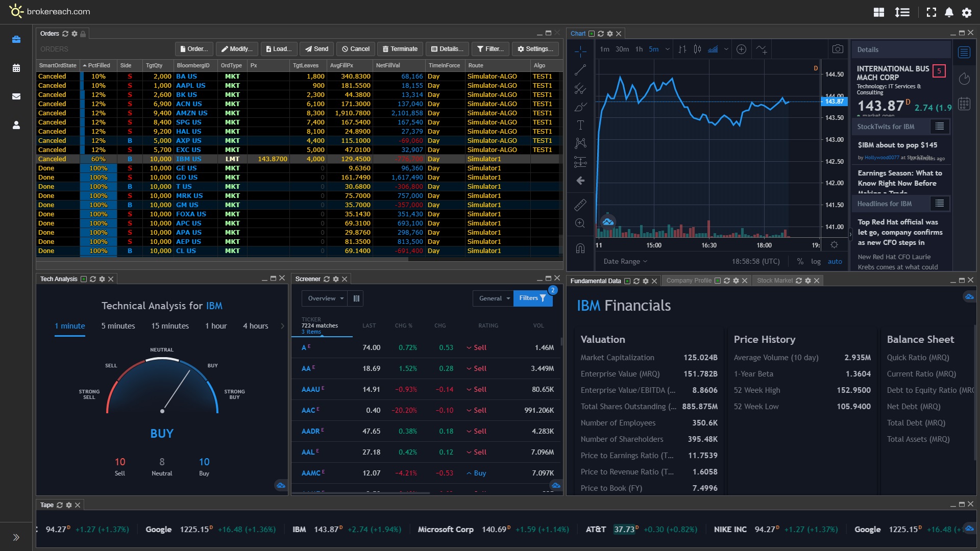980x551 pixels.
Task: Open the General dropdown in Screener
Action: [494, 298]
